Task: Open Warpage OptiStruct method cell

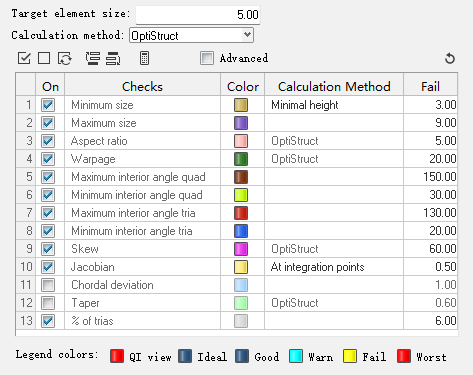Action: (x=334, y=159)
